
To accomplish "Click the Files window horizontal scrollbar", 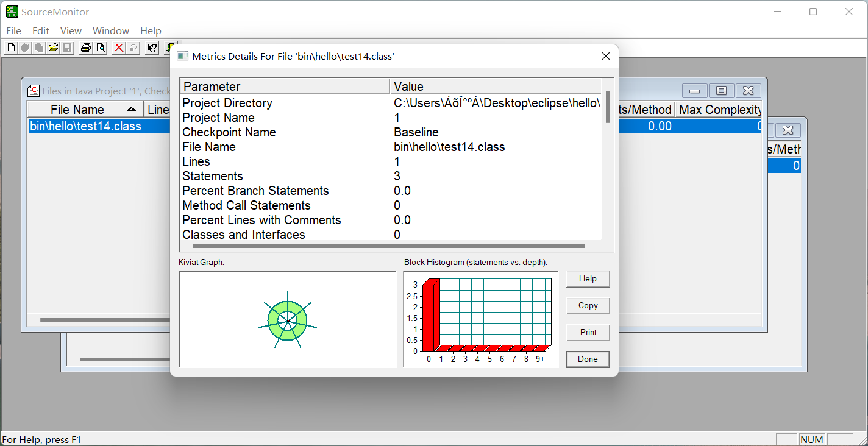I will (x=104, y=320).
